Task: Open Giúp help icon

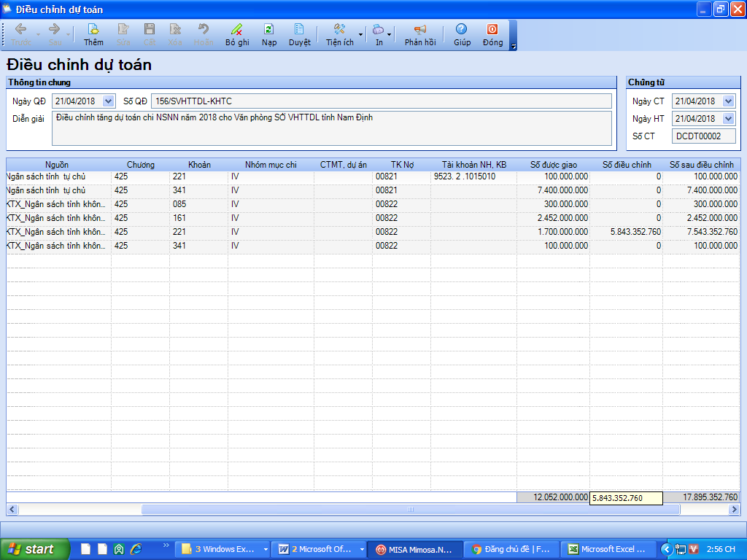Action: (x=461, y=29)
